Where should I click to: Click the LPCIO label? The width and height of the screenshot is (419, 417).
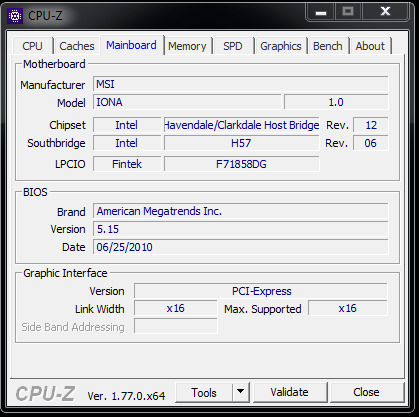pyautogui.click(x=70, y=164)
